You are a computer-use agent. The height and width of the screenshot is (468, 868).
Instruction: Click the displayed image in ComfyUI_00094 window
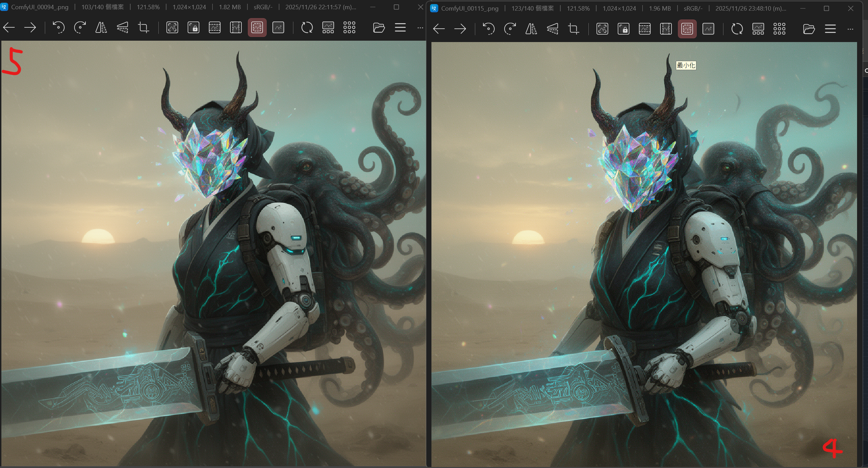pyautogui.click(x=214, y=253)
